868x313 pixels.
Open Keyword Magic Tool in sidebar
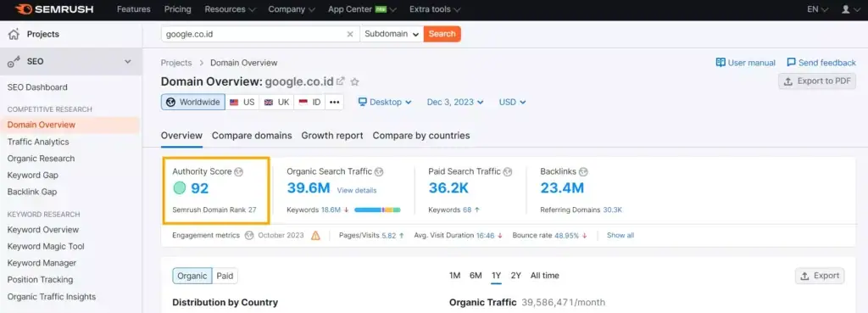(x=46, y=247)
